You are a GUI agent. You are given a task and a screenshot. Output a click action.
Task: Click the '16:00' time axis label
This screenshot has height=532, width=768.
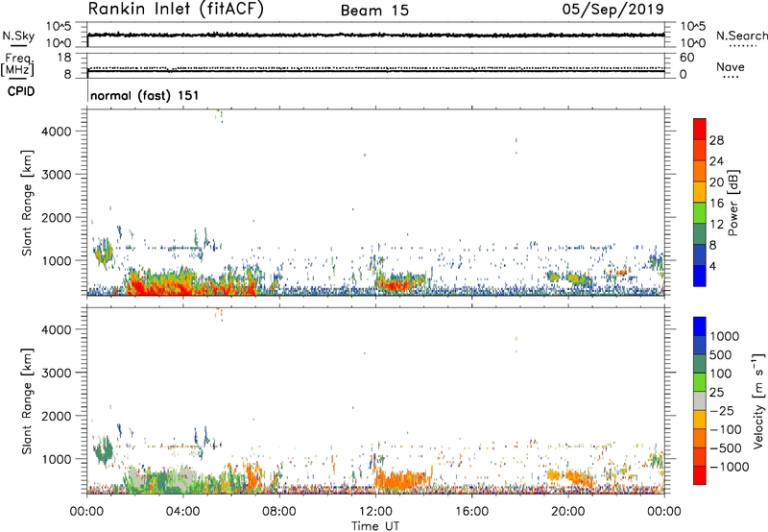coord(471,512)
